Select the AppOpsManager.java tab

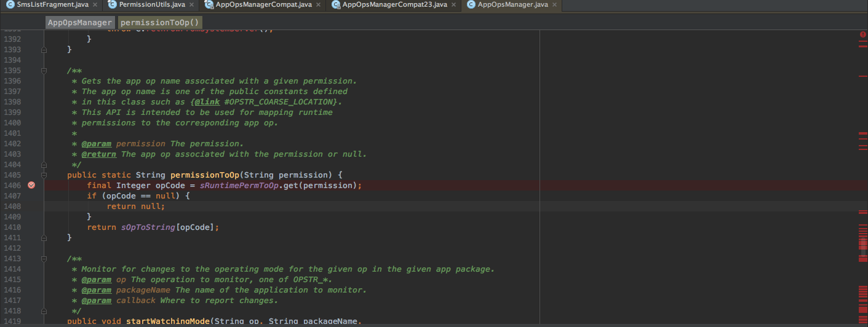(x=511, y=4)
